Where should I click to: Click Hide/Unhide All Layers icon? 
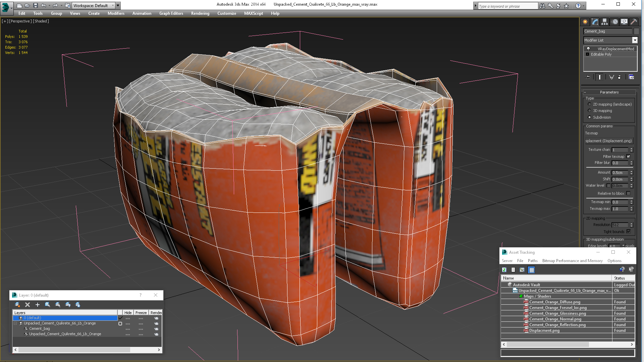(68, 305)
